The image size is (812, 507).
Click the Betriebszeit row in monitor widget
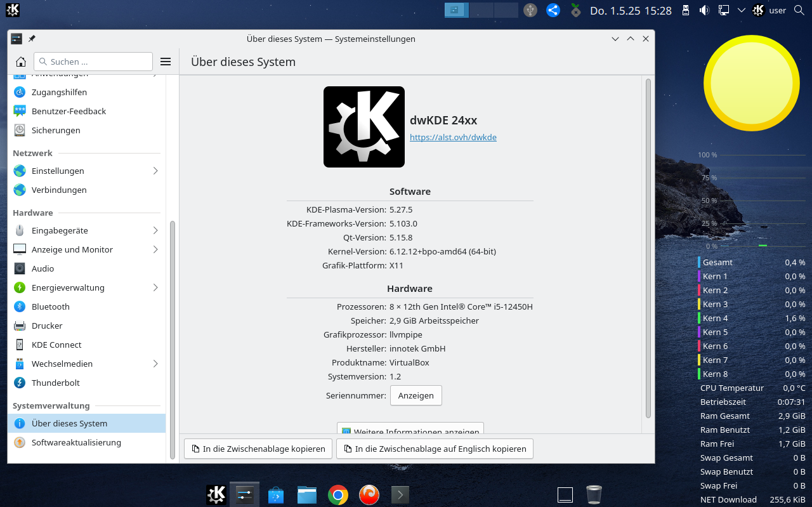(x=752, y=402)
